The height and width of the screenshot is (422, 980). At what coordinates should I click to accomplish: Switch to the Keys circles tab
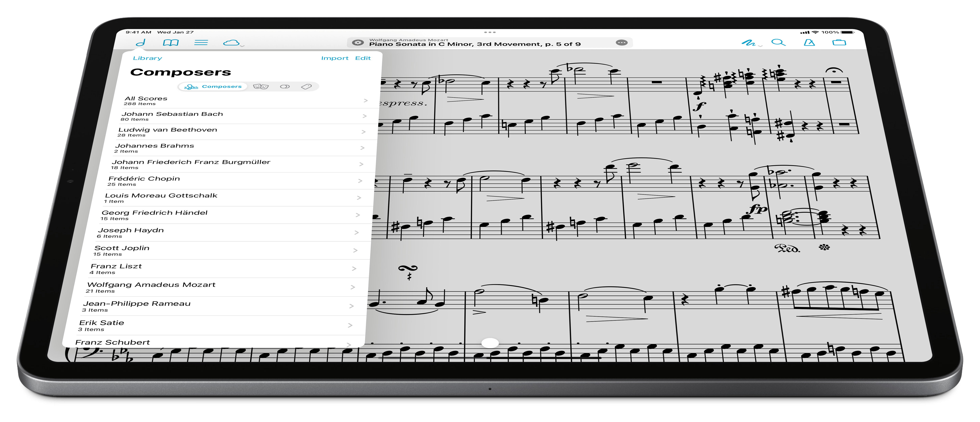(285, 87)
